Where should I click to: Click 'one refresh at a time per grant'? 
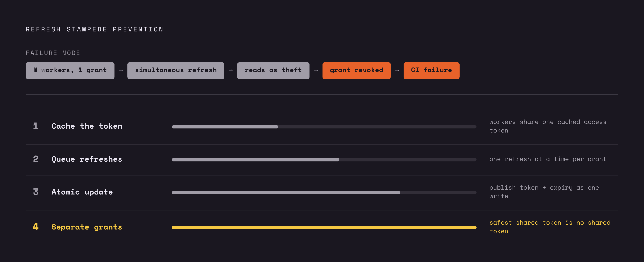point(548,159)
